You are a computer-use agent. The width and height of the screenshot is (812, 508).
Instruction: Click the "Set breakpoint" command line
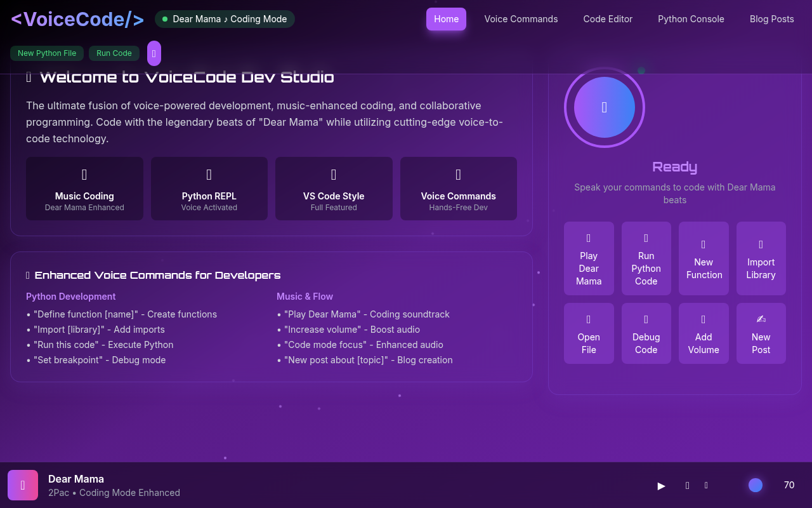coord(96,360)
